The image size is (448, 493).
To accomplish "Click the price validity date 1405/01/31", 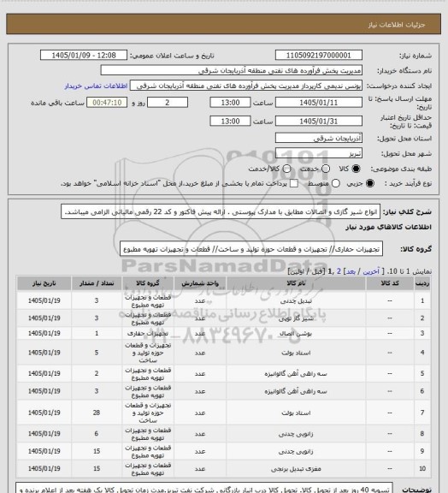I will pos(319,121).
